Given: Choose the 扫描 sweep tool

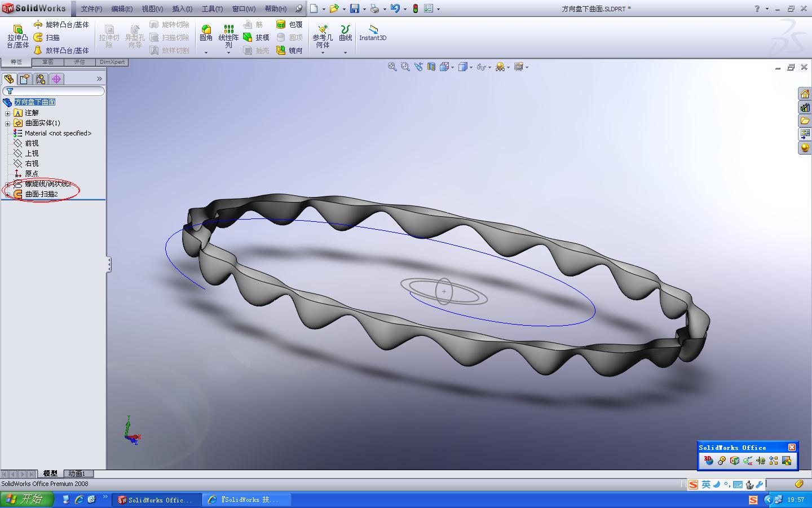Looking at the screenshot, I should 47,37.
